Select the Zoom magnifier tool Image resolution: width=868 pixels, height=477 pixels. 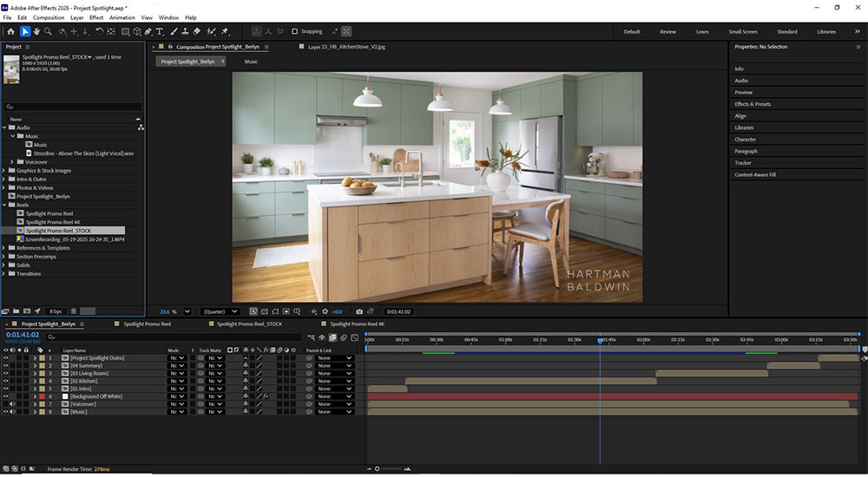pyautogui.click(x=48, y=31)
